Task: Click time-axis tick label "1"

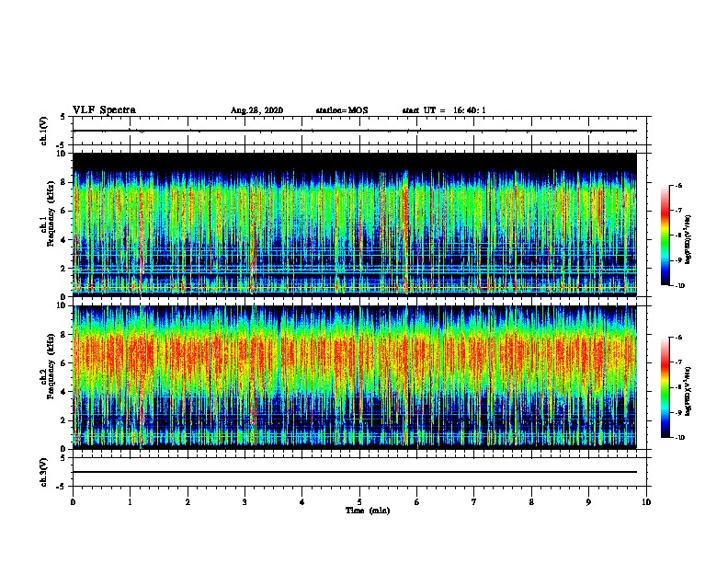Action: (130, 502)
